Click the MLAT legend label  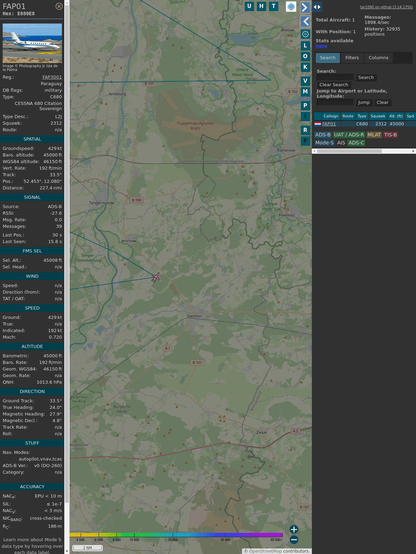coord(374,135)
